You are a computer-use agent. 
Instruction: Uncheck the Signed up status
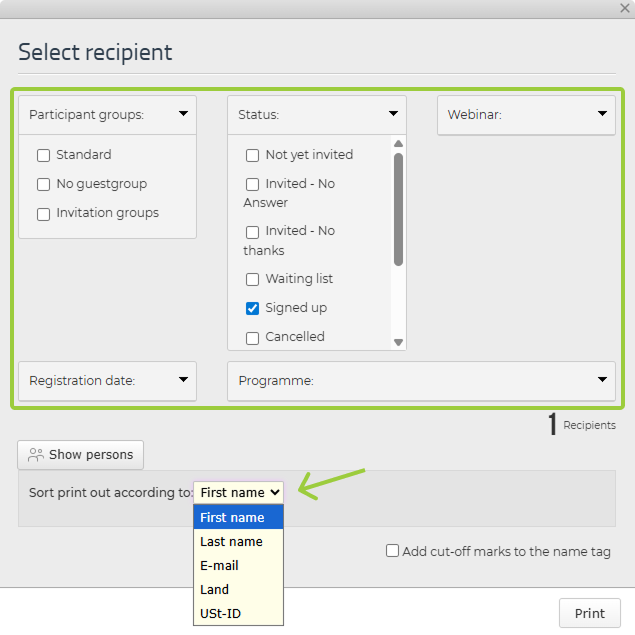(x=252, y=308)
